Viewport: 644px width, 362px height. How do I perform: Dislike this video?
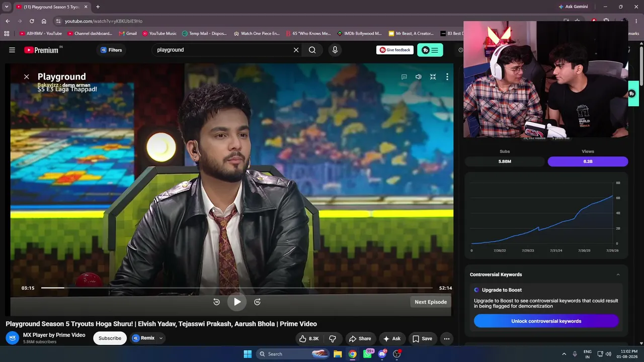(x=333, y=338)
